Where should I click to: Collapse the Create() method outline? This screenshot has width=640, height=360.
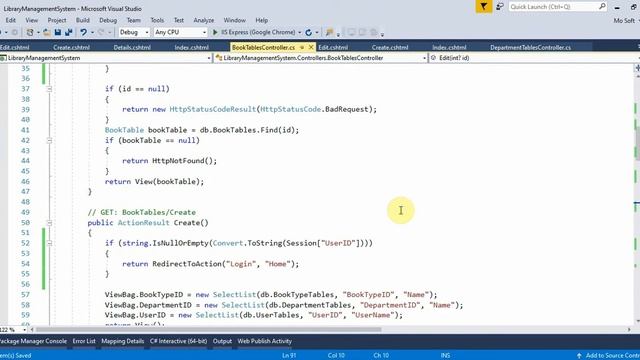click(x=49, y=223)
